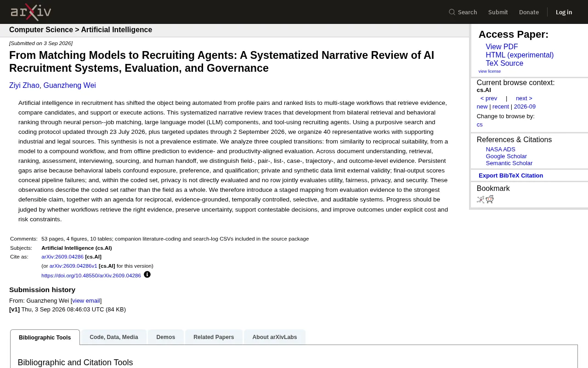Click the submitted date line

click(x=41, y=43)
